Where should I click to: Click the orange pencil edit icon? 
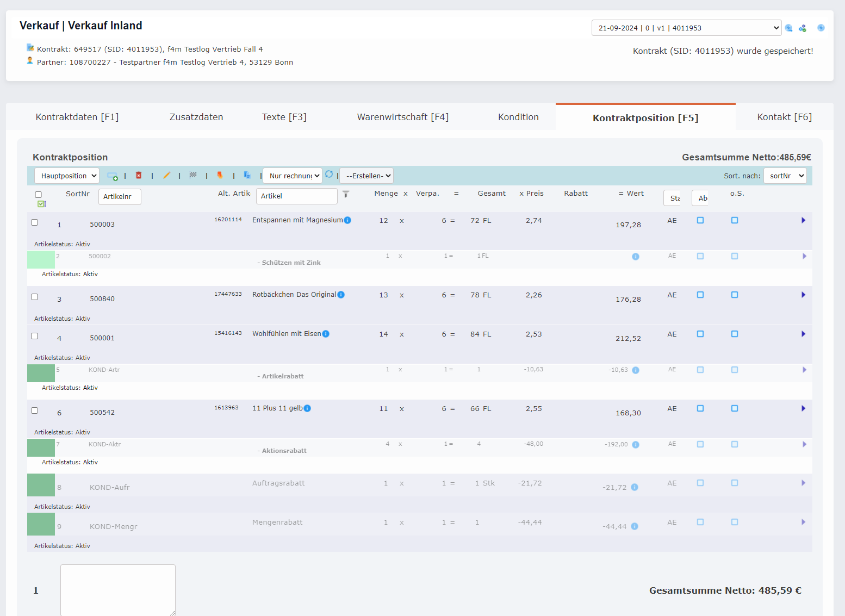coord(166,175)
